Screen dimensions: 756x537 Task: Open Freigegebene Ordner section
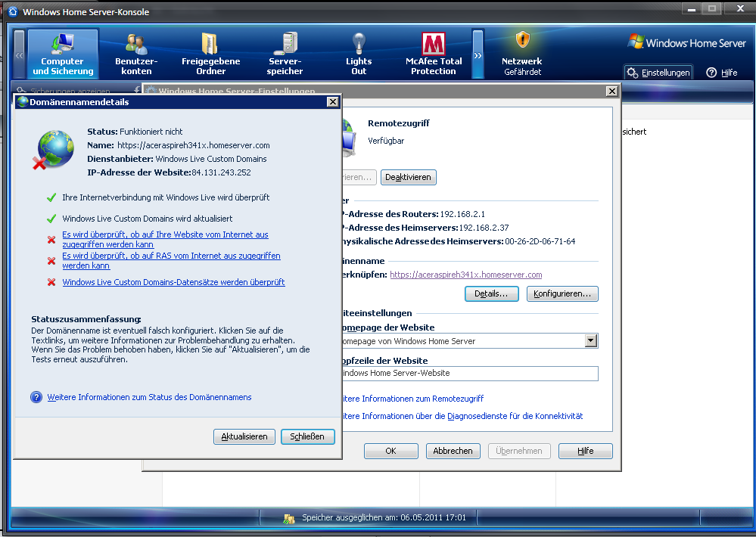click(x=210, y=54)
